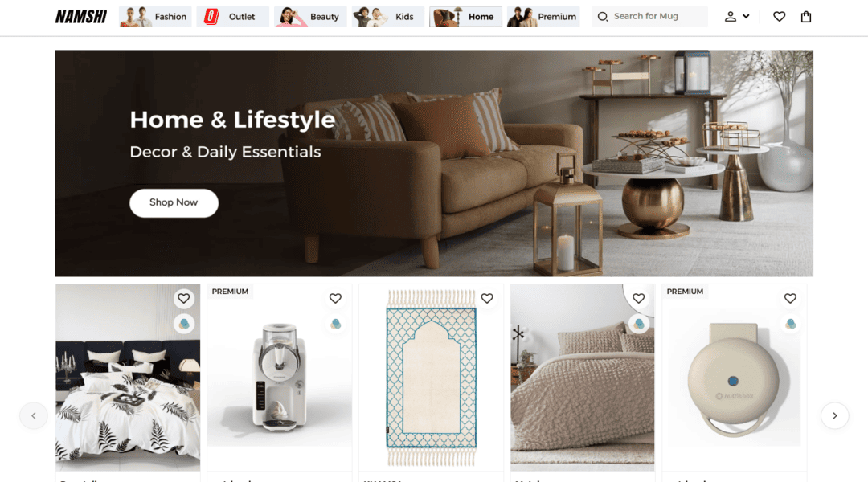Viewport: 868px width, 482px height.
Task: Expand the account dropdown arrow
Action: pyautogui.click(x=746, y=17)
